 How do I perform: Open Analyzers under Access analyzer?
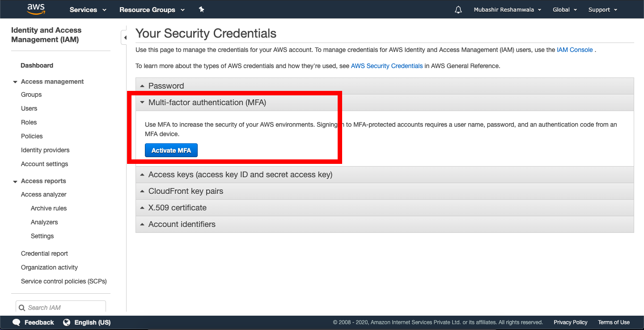(44, 222)
